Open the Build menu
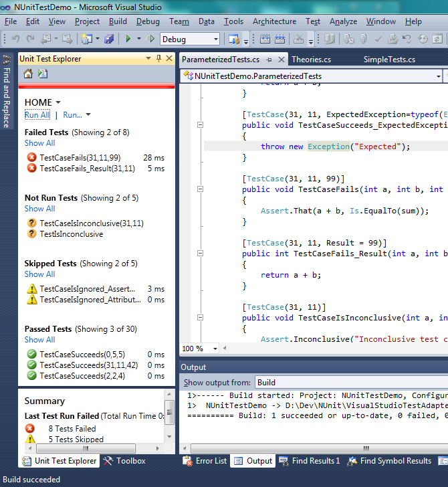This screenshot has height=487, width=448. click(118, 21)
